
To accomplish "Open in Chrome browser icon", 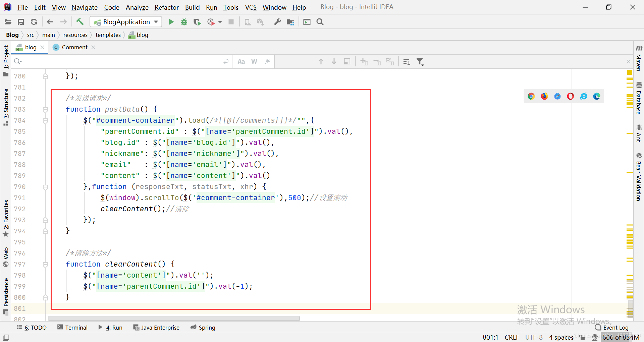I will (531, 96).
